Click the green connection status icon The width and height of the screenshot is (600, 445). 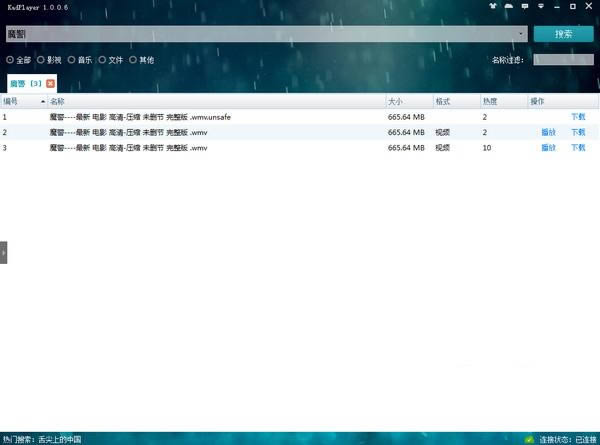coord(529,439)
